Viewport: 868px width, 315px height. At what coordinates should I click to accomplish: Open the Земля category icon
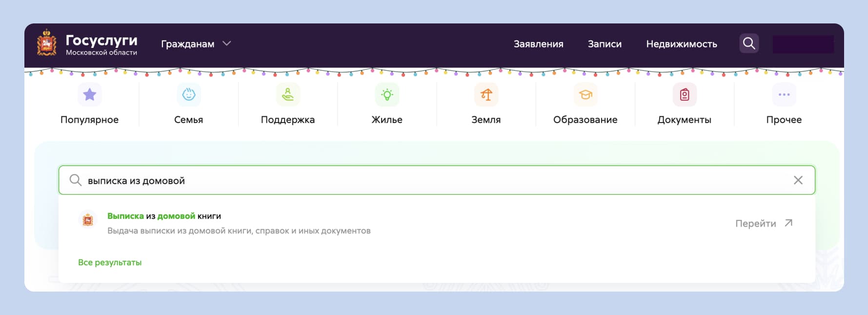[x=486, y=95]
